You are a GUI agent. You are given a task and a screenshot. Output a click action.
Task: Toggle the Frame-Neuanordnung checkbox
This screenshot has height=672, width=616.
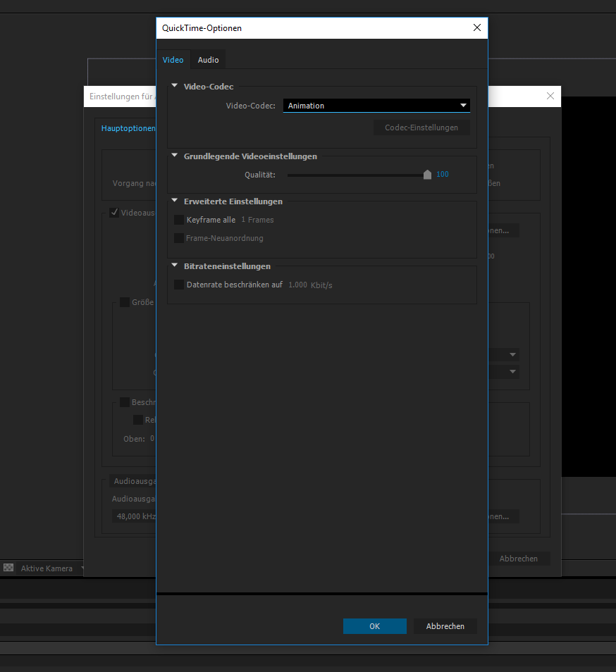tap(179, 238)
